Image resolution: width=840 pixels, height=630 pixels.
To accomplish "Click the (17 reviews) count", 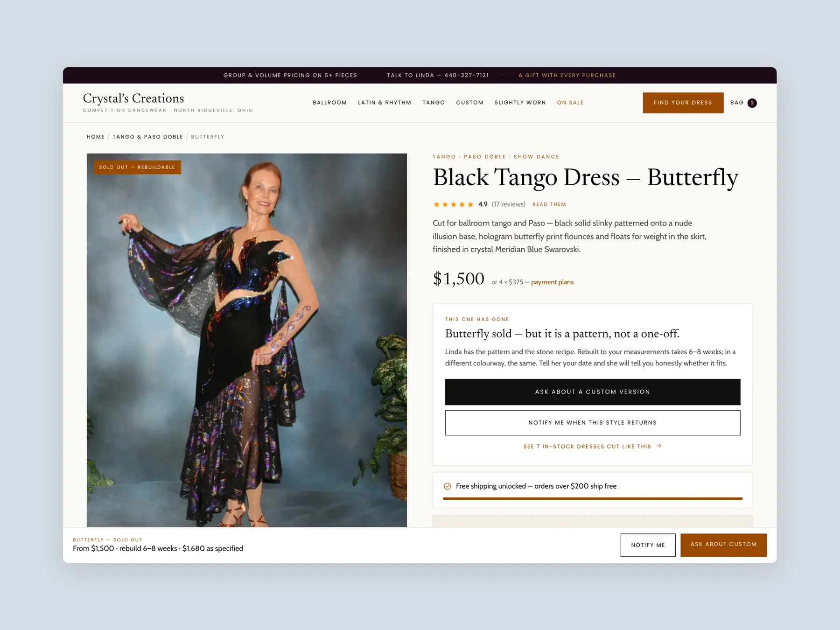I will click(508, 204).
